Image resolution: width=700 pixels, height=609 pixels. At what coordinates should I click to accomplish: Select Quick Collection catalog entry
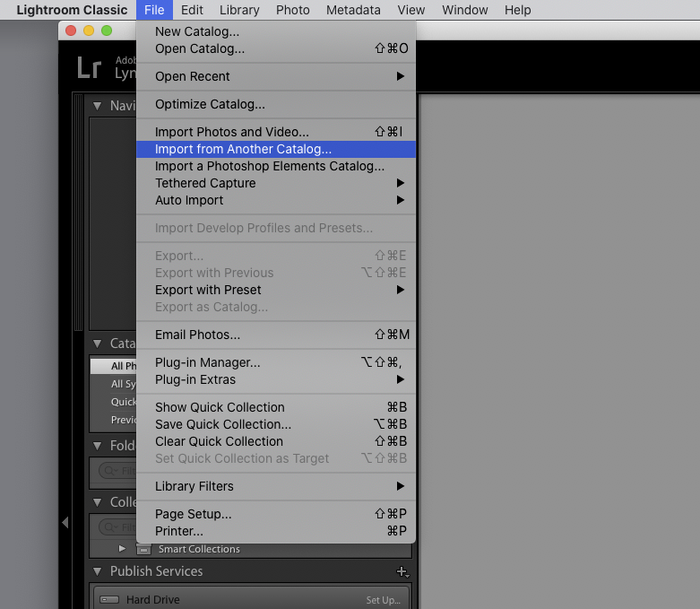(x=114, y=402)
